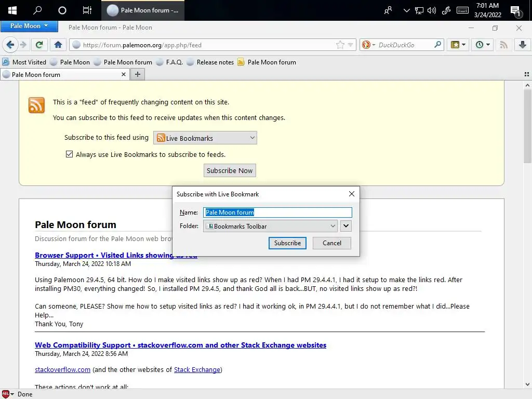This screenshot has width=532, height=399.
Task: Open the touch keyboard tray icon
Action: [462, 10]
